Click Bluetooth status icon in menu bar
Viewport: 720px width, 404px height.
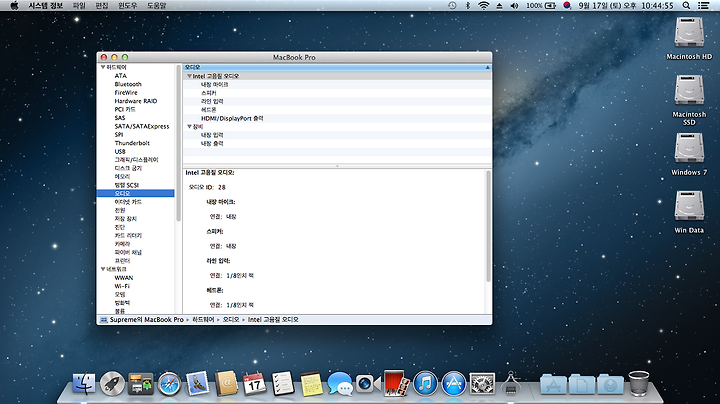point(468,6)
